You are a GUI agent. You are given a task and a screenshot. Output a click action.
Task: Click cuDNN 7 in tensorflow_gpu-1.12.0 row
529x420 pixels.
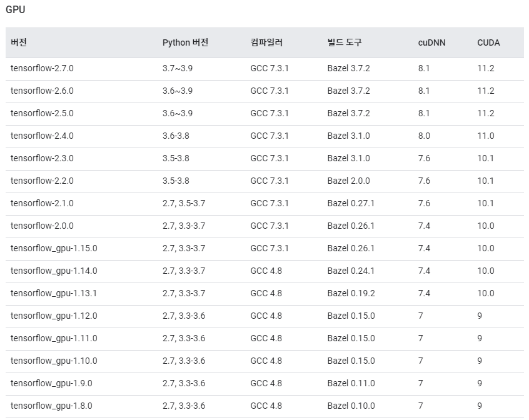click(x=420, y=316)
